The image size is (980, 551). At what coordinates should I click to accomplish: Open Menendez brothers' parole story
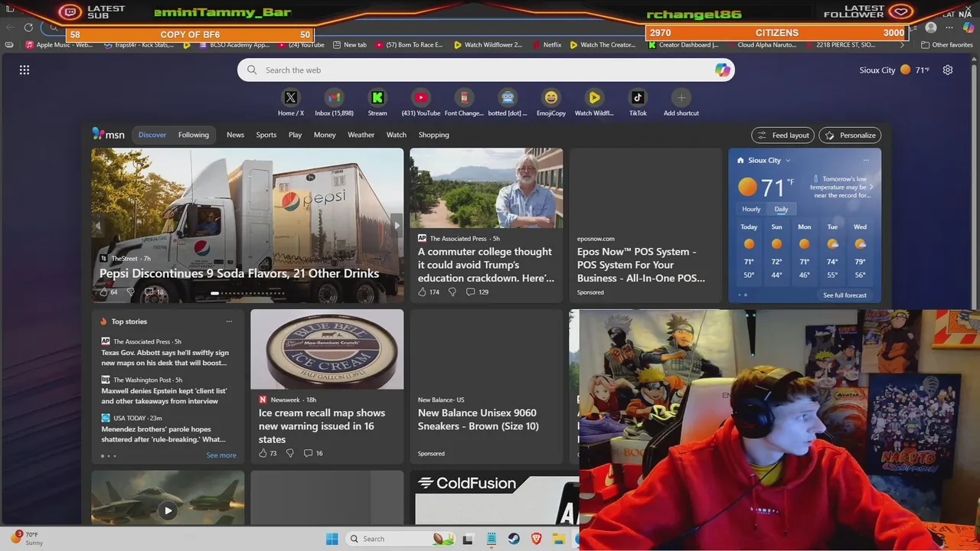click(x=163, y=434)
